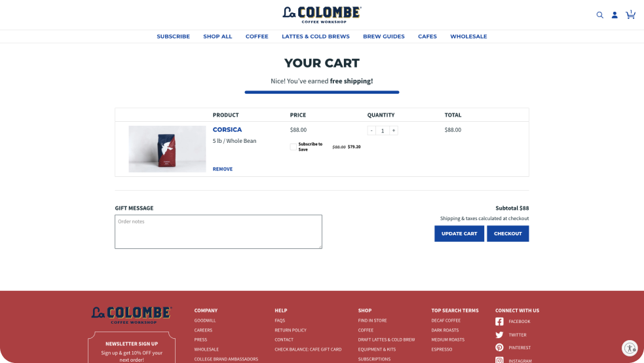Remove Corsica from the cart
The image size is (644, 363).
pyautogui.click(x=222, y=169)
